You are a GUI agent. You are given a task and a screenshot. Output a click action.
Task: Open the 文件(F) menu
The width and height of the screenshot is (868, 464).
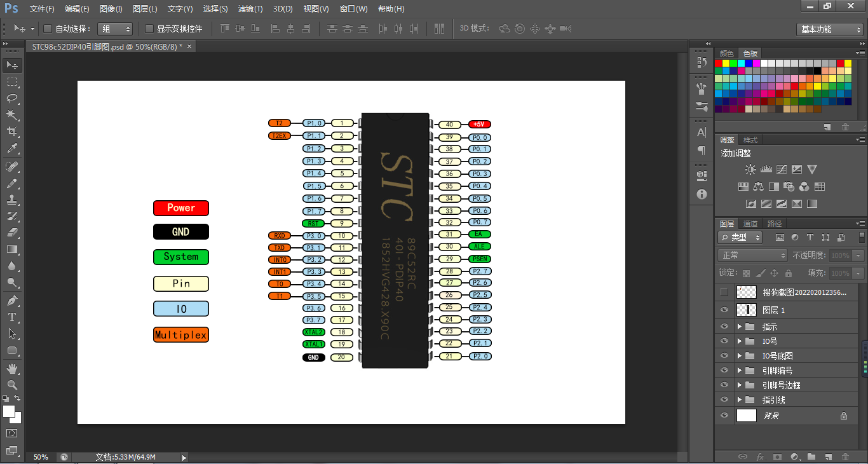click(x=42, y=9)
